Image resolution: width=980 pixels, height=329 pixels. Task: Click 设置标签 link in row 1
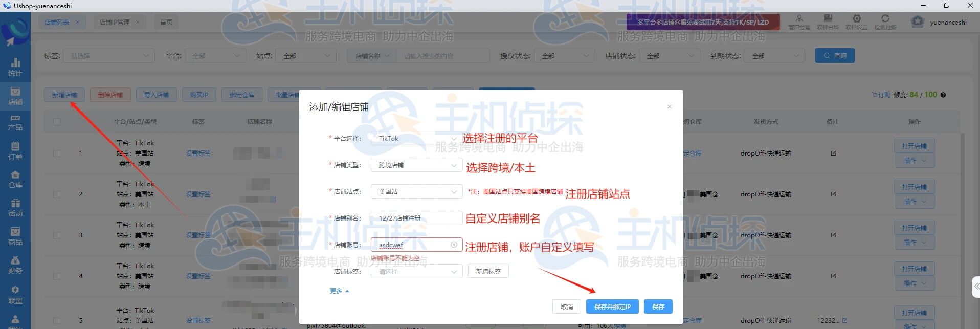pyautogui.click(x=198, y=153)
